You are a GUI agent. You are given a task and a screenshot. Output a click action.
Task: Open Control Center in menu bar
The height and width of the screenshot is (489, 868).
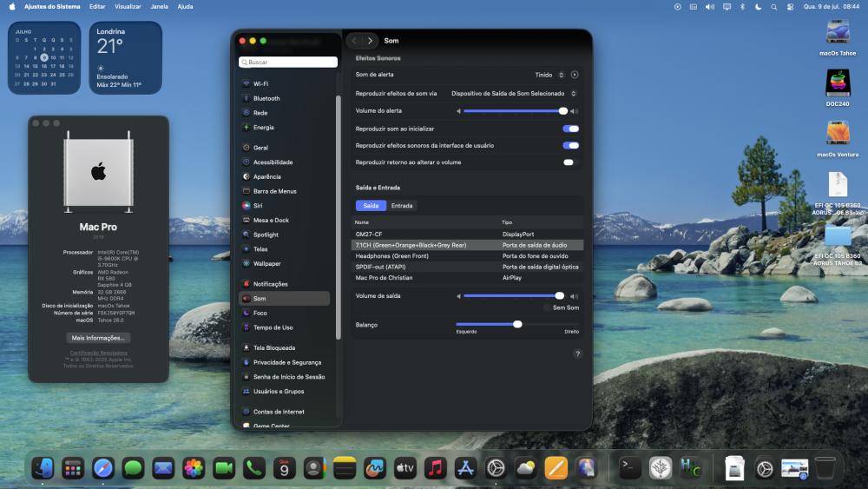point(791,7)
